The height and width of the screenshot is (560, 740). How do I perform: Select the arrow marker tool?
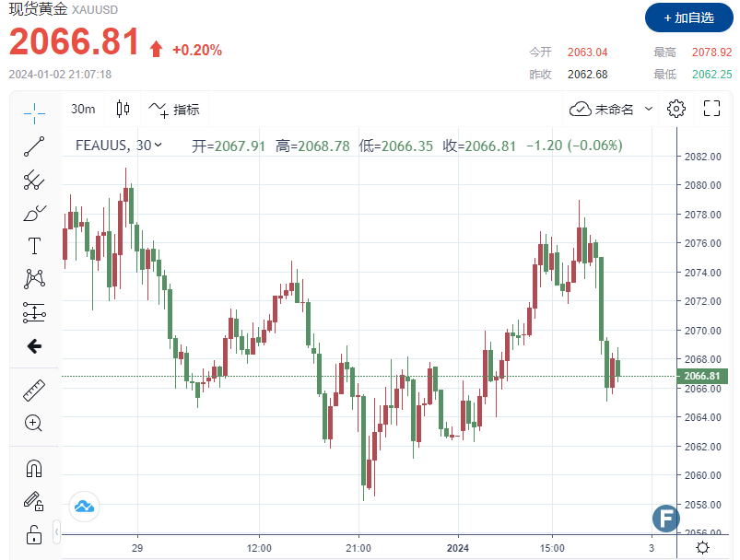(33, 345)
